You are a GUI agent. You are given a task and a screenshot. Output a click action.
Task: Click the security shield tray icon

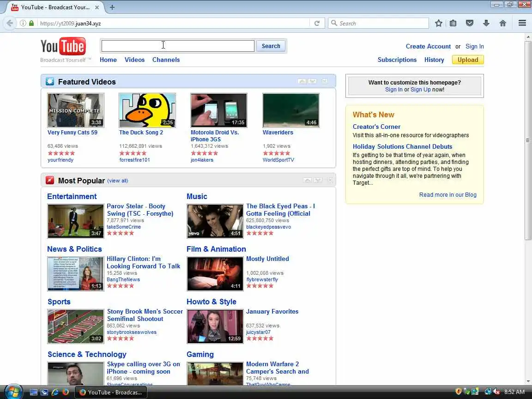(x=459, y=392)
